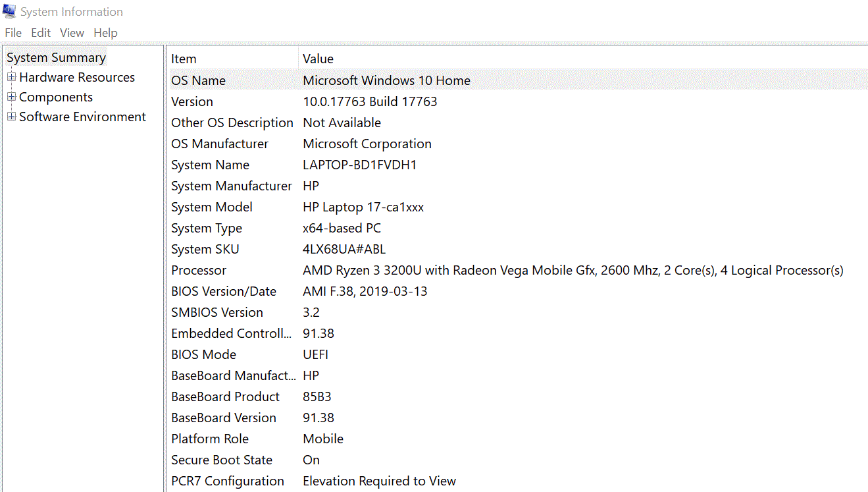
Task: Open the Edit menu
Action: coord(41,33)
